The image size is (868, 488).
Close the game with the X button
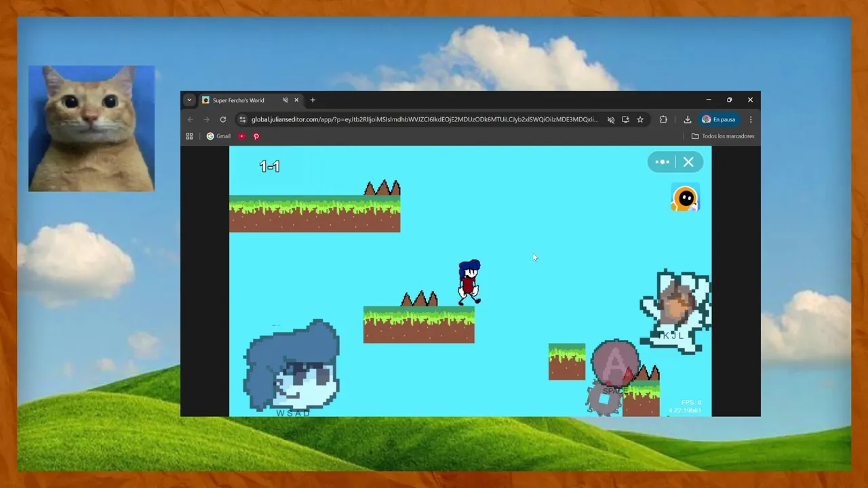point(688,162)
